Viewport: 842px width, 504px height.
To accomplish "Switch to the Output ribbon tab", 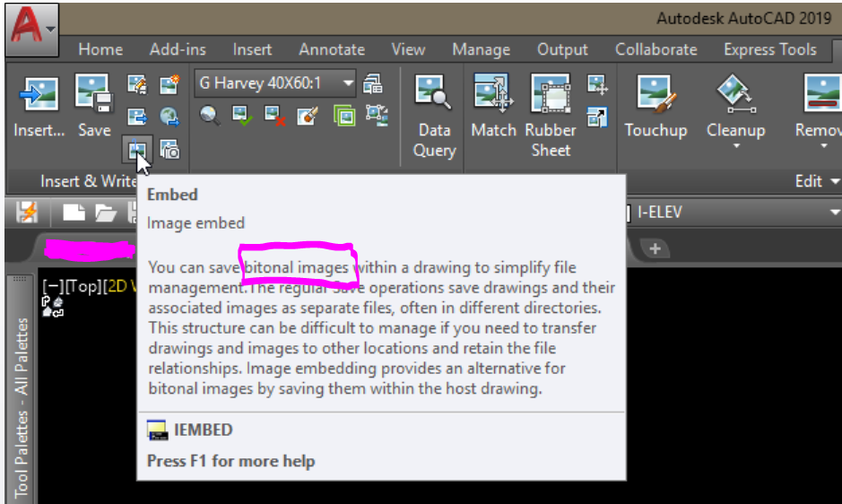I will pos(562,49).
